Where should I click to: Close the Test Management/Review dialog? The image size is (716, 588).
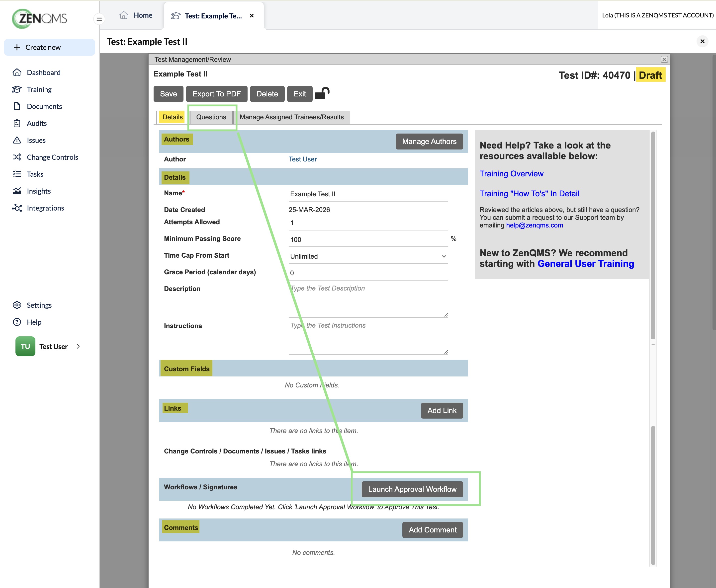(664, 59)
